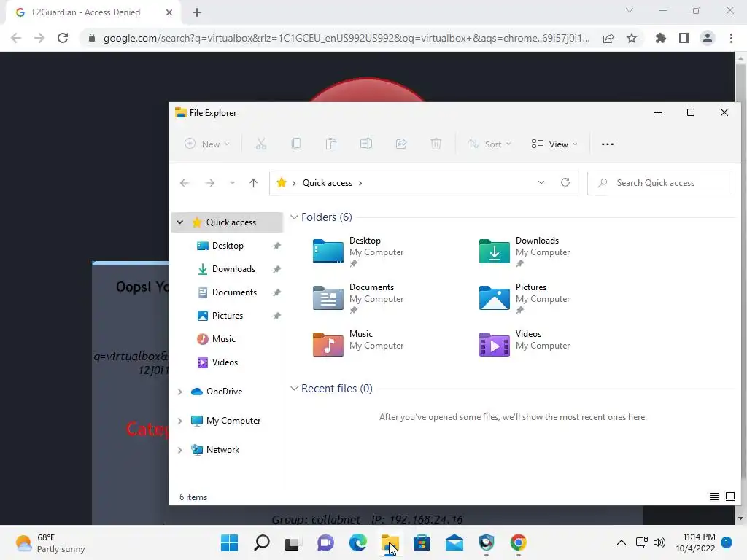Viewport: 747px width, 560px height.
Task: Open Task View from taskbar
Action: click(292, 542)
